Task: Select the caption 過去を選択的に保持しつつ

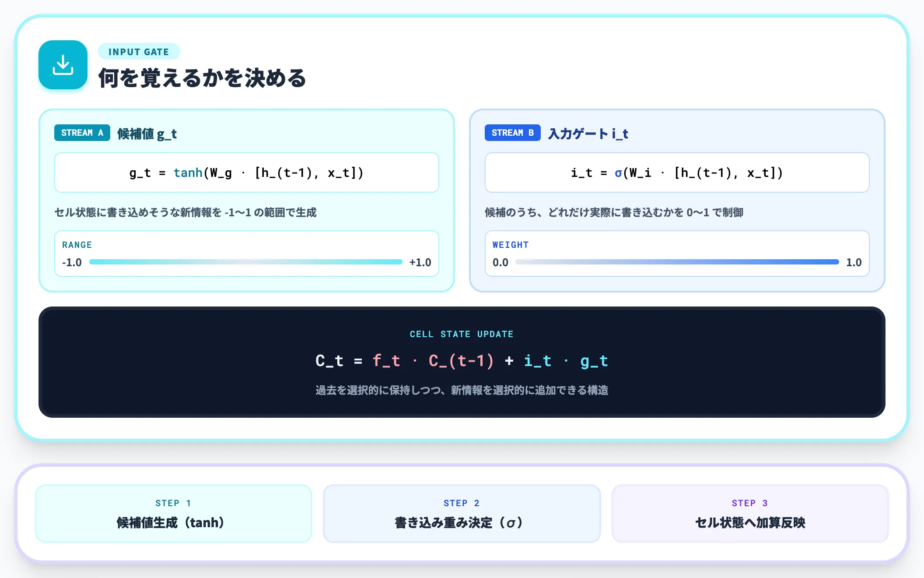Action: point(378,390)
